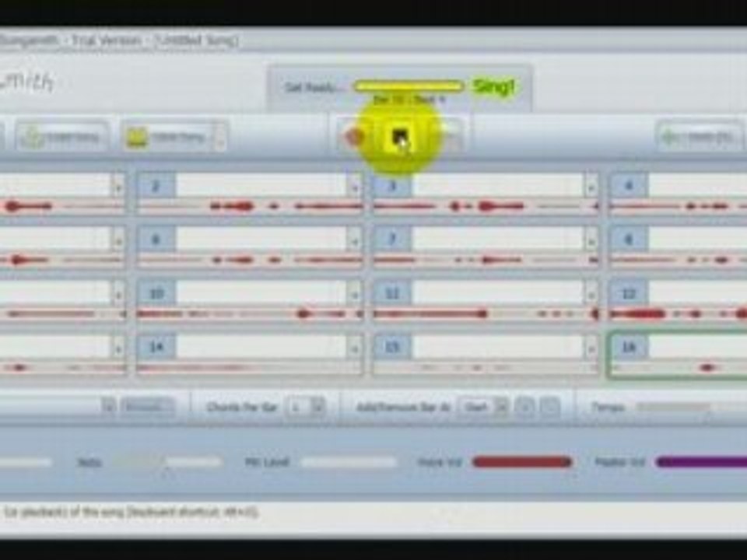This screenshot has width=747, height=560.
Task: Click the chord field of bar 14
Action: tap(261, 347)
